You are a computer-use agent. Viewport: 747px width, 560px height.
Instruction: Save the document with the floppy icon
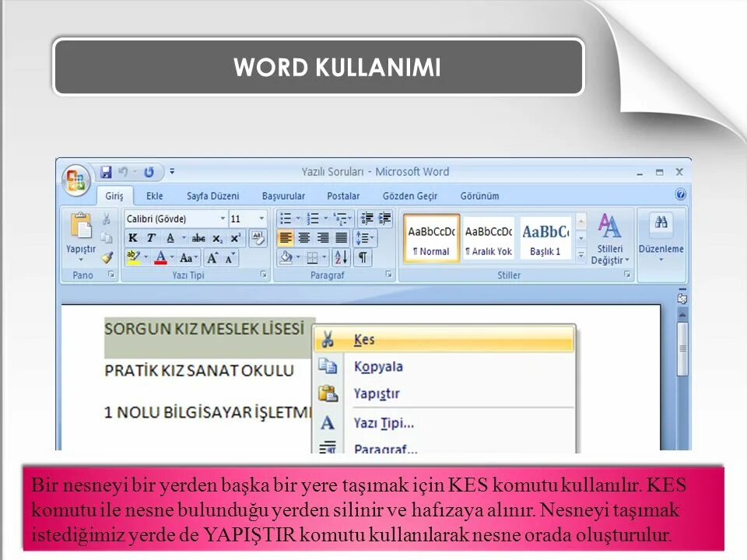tap(106, 172)
